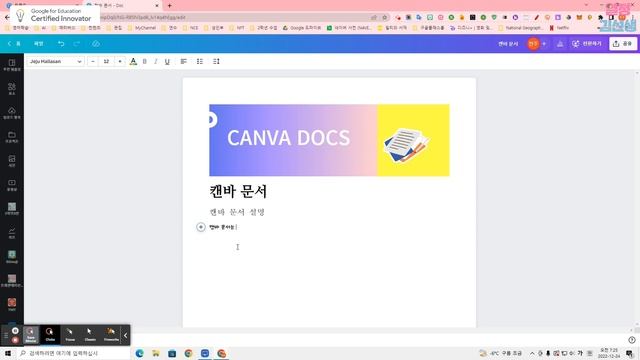Open new browser tab with plus
Image resolution: width=640 pixels, height=360 pixels.
(169, 6)
